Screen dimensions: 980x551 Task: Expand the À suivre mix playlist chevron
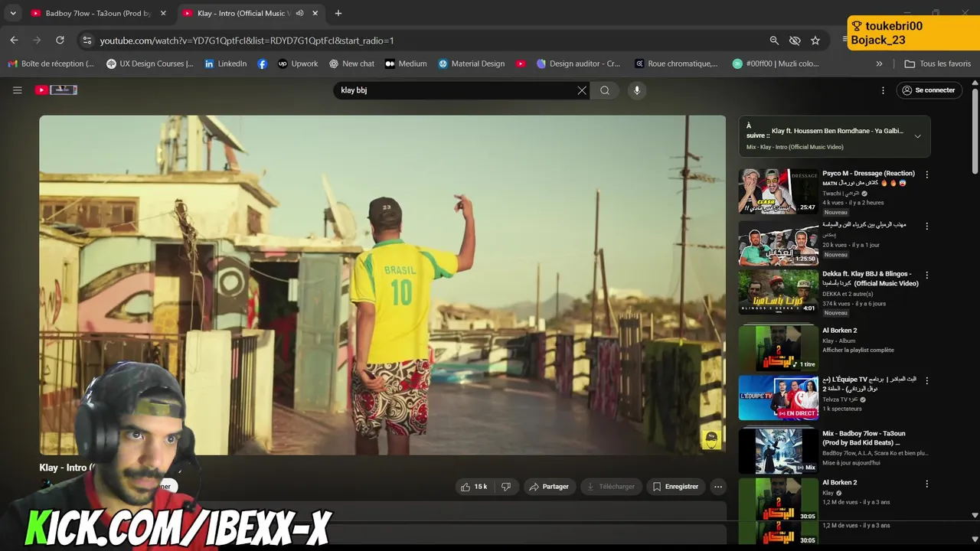tap(917, 136)
